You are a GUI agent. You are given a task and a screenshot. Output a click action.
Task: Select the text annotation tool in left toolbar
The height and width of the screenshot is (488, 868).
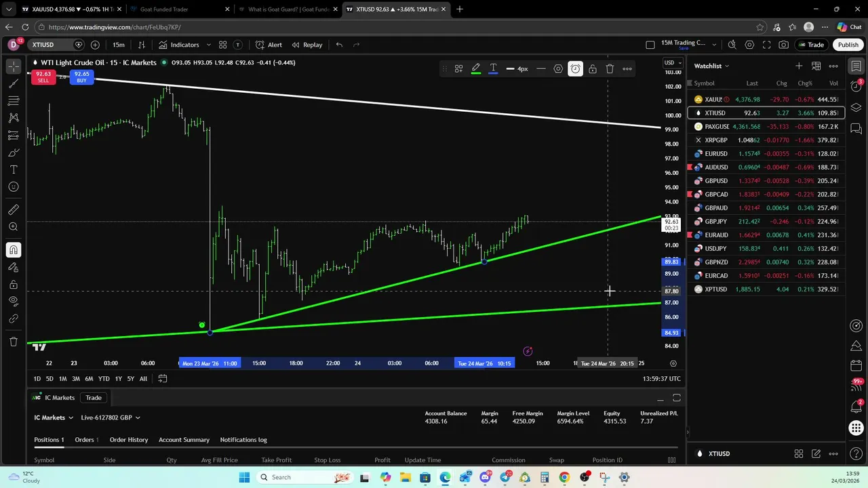[x=14, y=169]
